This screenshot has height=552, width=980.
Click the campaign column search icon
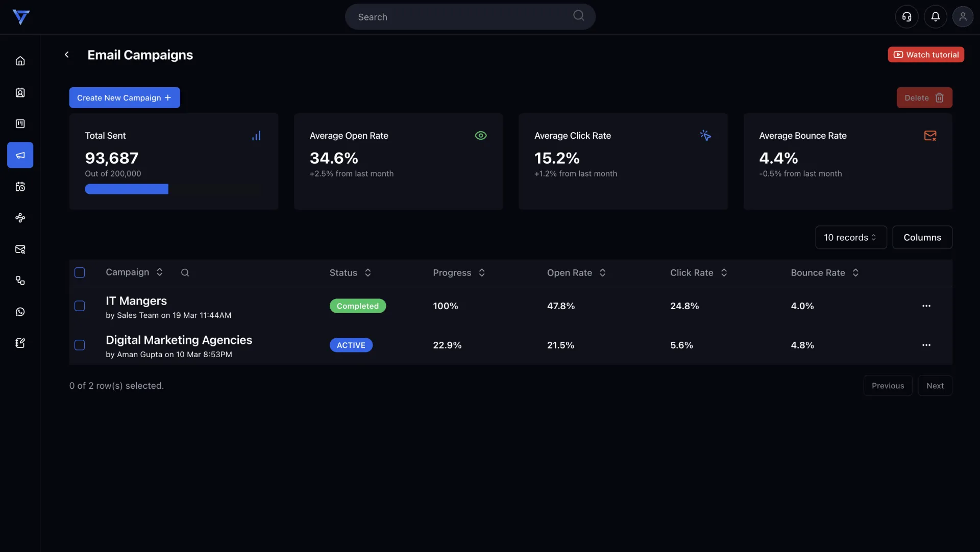(185, 272)
